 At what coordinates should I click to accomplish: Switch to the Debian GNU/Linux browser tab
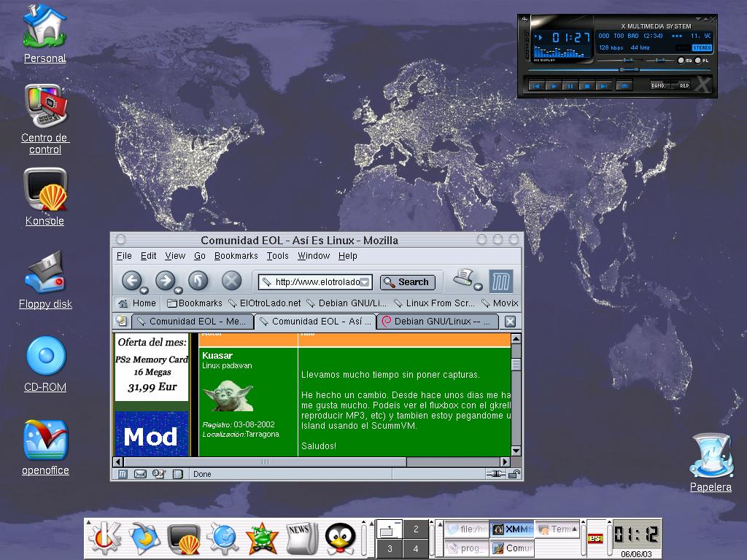pos(437,322)
